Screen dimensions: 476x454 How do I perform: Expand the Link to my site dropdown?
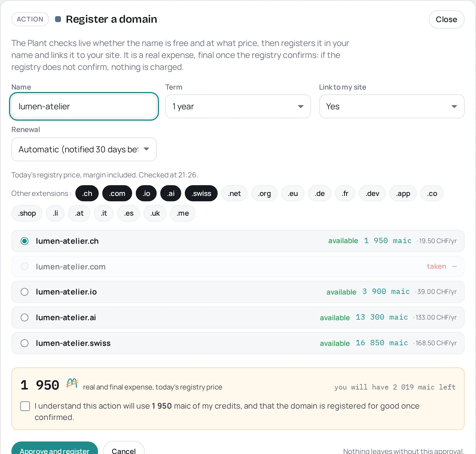click(x=392, y=106)
